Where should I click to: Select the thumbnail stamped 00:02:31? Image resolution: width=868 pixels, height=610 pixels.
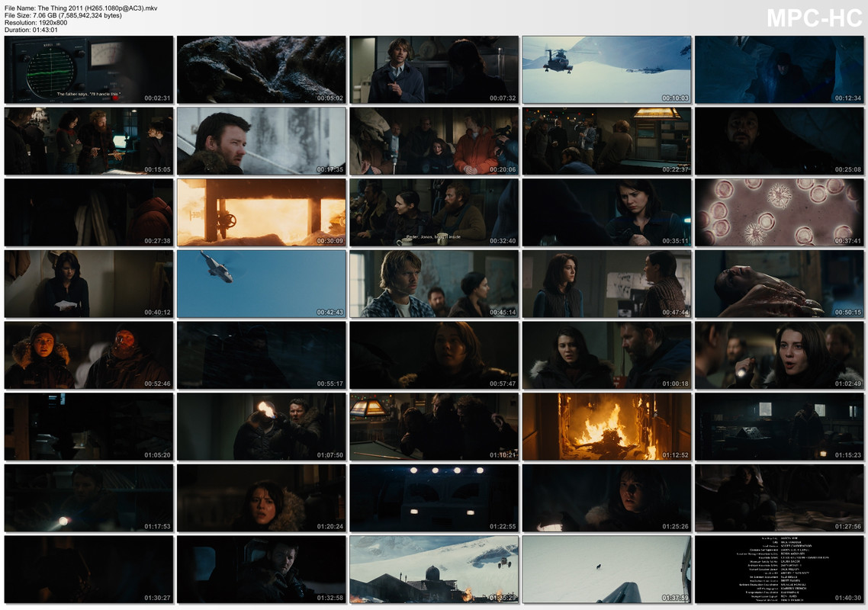coord(88,69)
